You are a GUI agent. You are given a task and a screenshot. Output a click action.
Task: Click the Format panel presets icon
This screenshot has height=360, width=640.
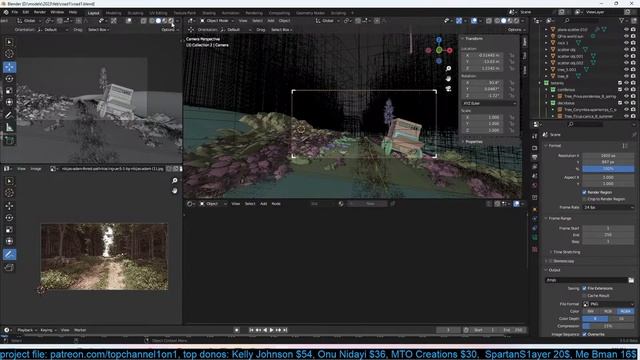point(624,146)
